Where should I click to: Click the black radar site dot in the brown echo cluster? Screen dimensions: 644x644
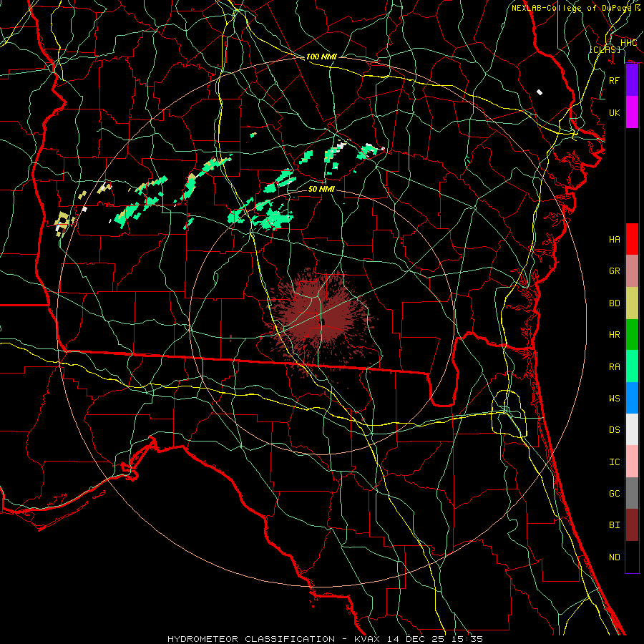tap(323, 321)
